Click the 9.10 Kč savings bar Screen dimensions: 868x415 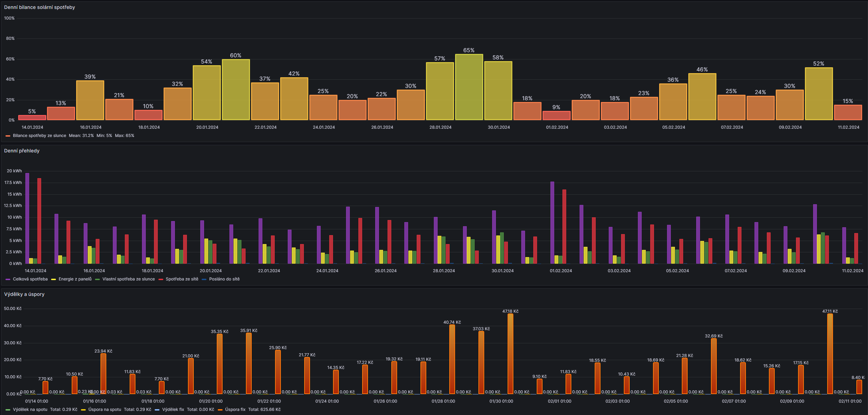539,387
